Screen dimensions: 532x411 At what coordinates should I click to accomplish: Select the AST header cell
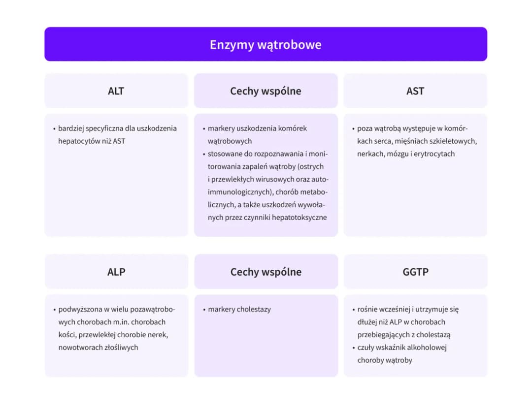pyautogui.click(x=415, y=91)
